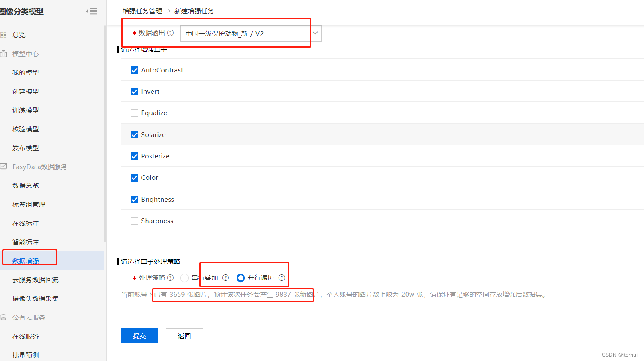Open help tooltip beside 处理策略 label
Viewport: 644px width, 361px height.
(x=170, y=278)
